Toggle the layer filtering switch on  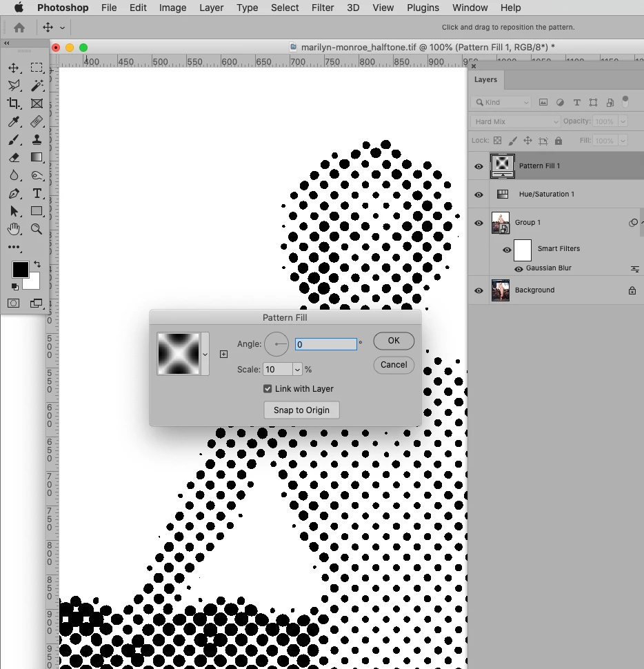coord(625,101)
